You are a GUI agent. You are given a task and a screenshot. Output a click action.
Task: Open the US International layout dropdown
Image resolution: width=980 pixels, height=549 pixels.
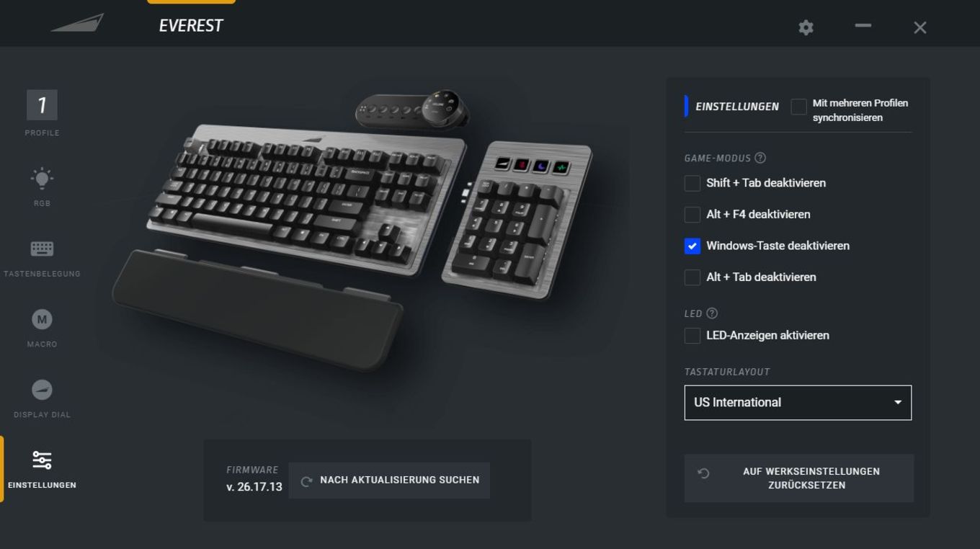coord(798,403)
